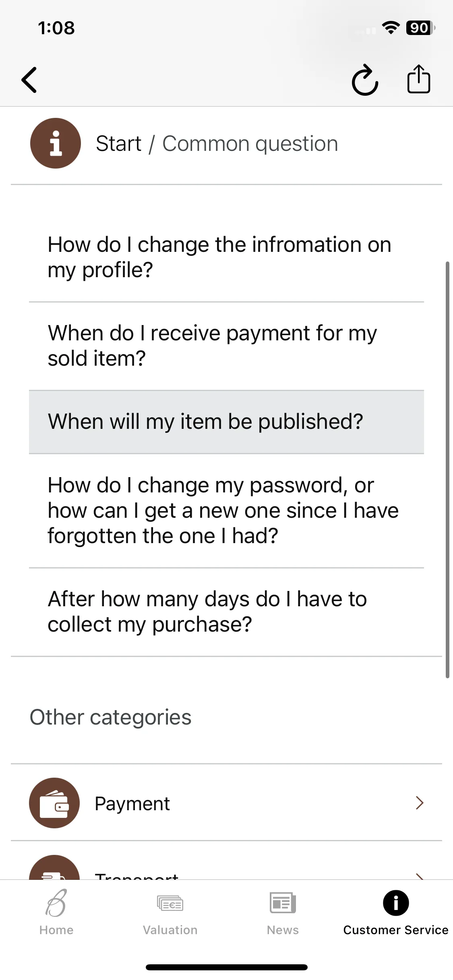Open the share sheet icon
The width and height of the screenshot is (453, 980).
coord(419,79)
